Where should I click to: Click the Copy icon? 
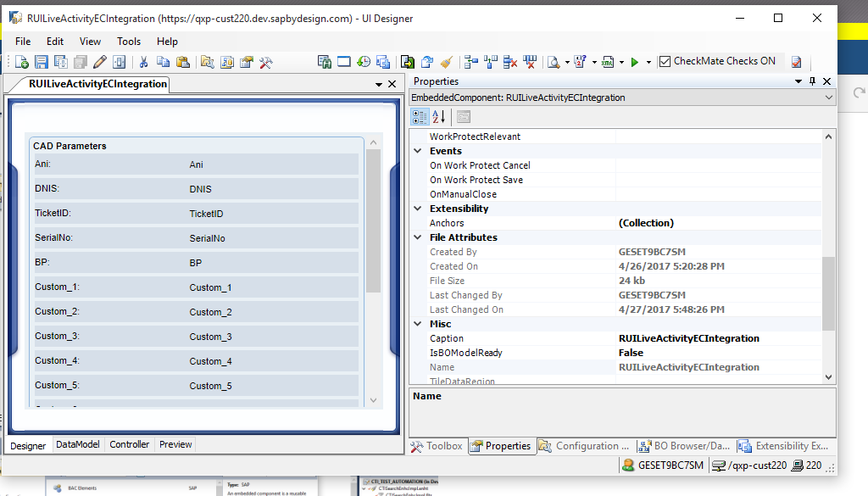click(163, 62)
